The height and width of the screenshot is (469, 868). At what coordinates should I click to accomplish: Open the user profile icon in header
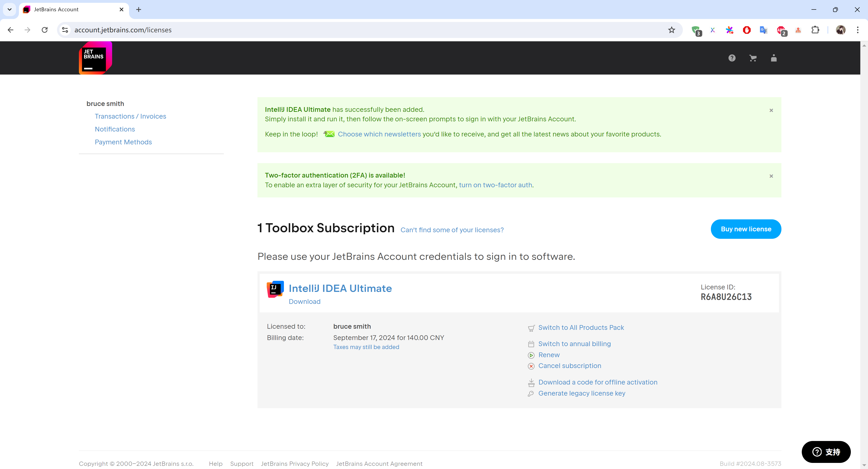pyautogui.click(x=774, y=58)
